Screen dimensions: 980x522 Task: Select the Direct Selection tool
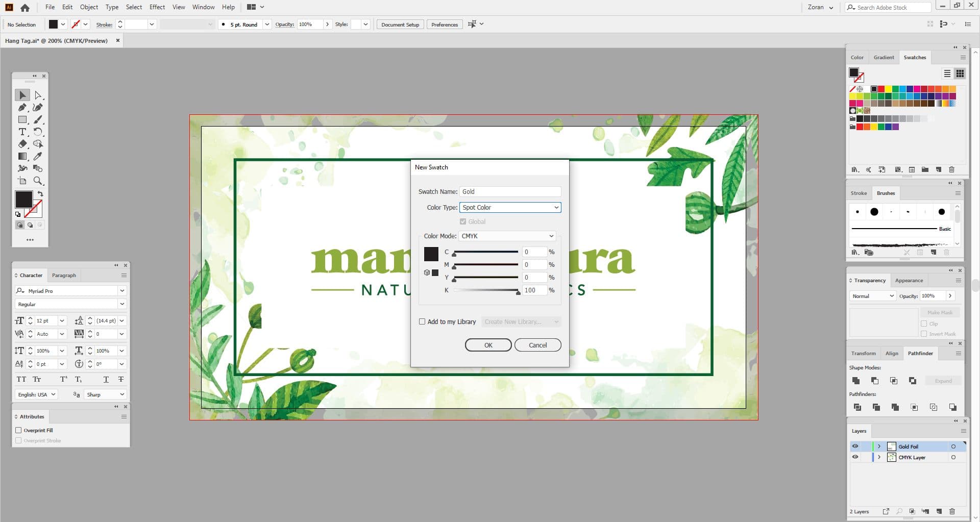coord(38,95)
